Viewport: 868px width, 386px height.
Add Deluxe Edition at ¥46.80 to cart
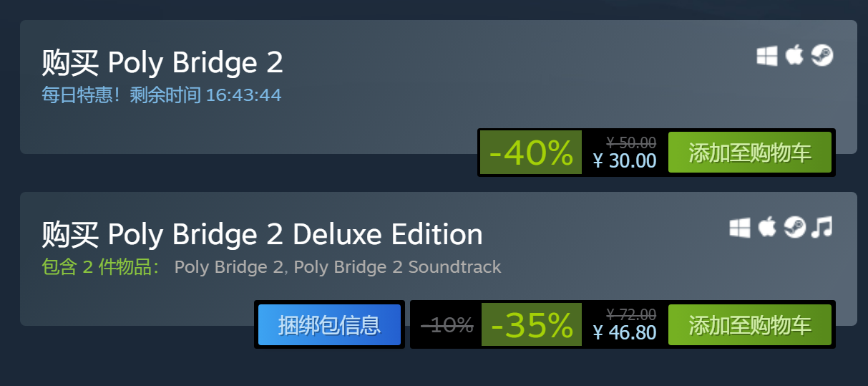click(750, 324)
